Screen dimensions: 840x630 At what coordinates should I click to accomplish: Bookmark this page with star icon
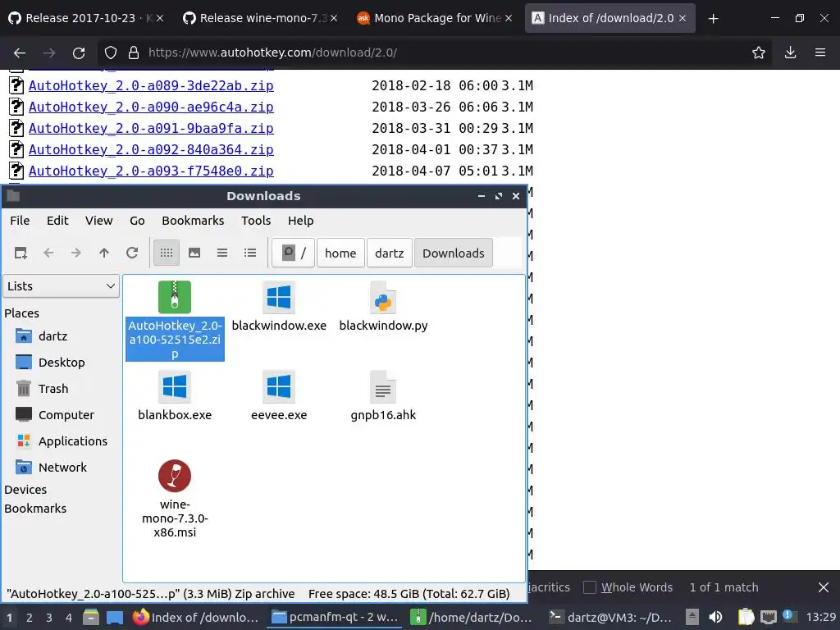pyautogui.click(x=759, y=52)
